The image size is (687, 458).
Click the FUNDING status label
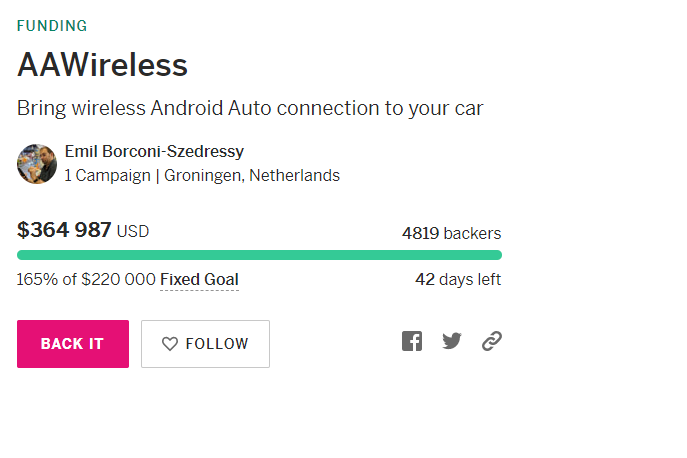point(52,26)
